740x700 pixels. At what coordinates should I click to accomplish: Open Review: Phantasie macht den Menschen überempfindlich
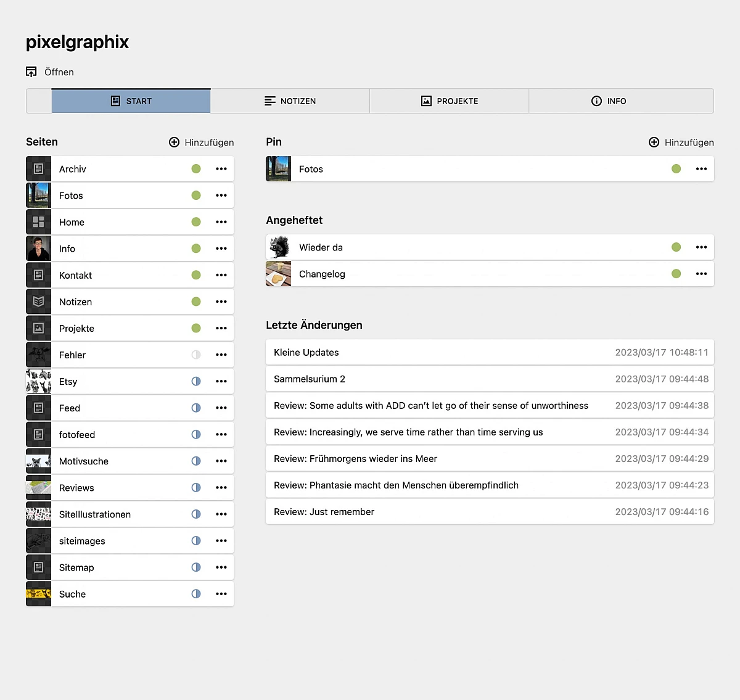490,485
